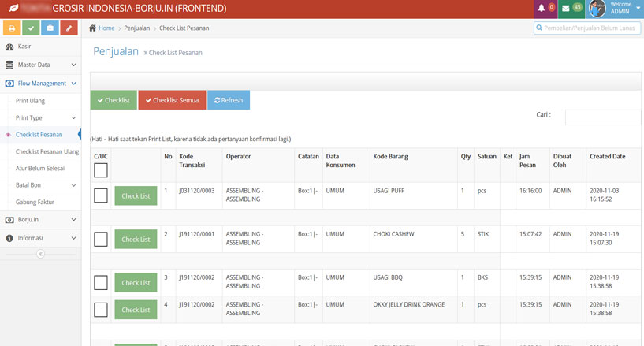Click the Borju.in money icon

(9, 220)
